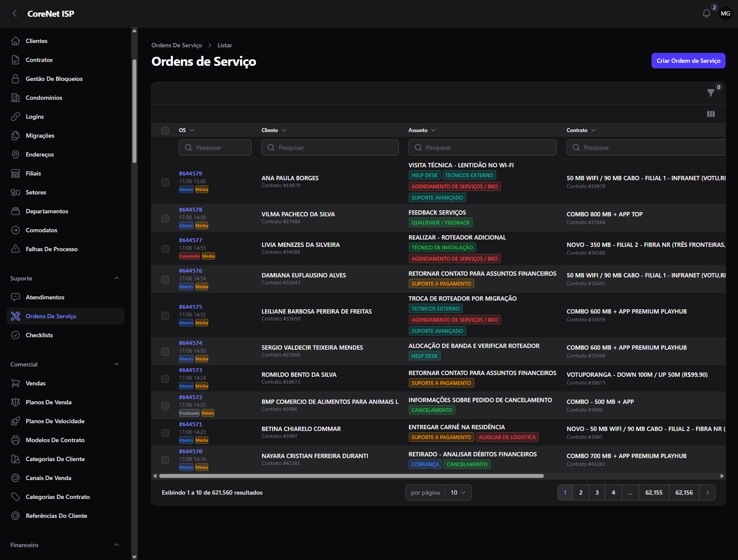
Task: Click Criar Ordem de Serviço button
Action: click(688, 61)
